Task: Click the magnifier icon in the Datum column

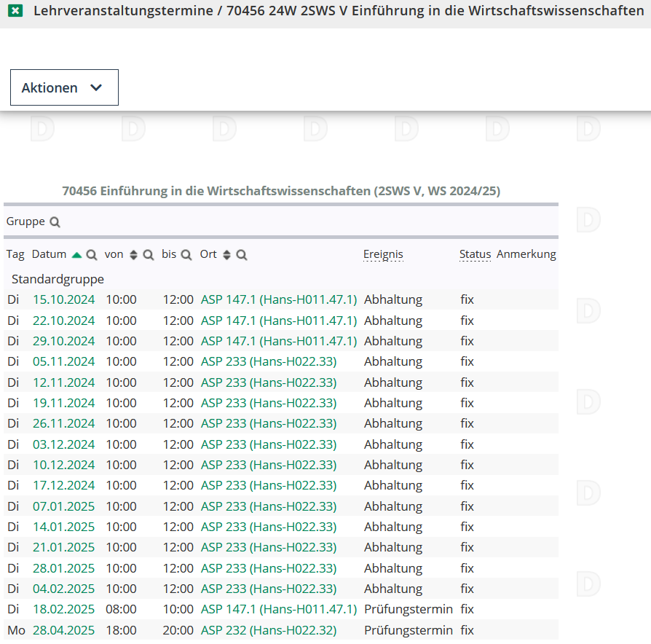Action: pos(92,255)
